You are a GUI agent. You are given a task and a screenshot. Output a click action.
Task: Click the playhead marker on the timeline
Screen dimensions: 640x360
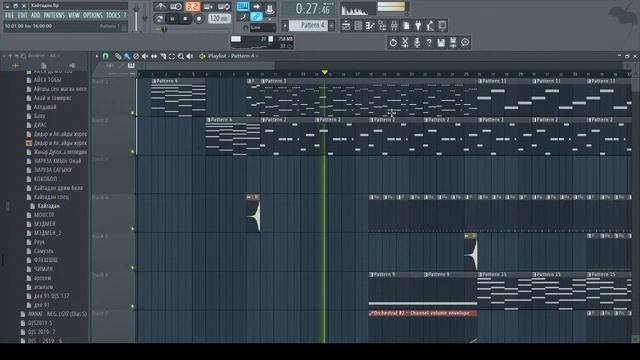coord(324,73)
